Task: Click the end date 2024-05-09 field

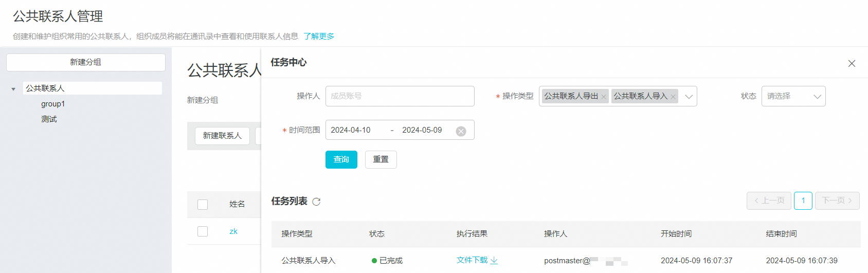Action: 422,130
